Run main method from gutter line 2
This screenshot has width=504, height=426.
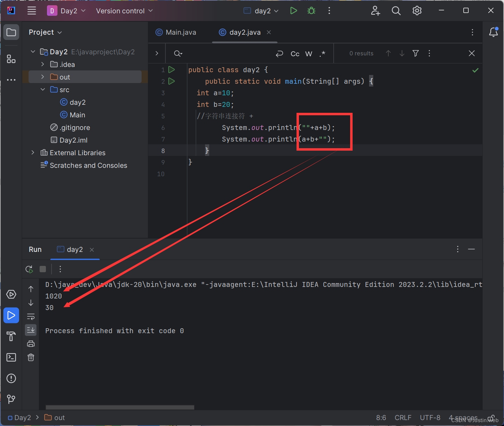[171, 81]
